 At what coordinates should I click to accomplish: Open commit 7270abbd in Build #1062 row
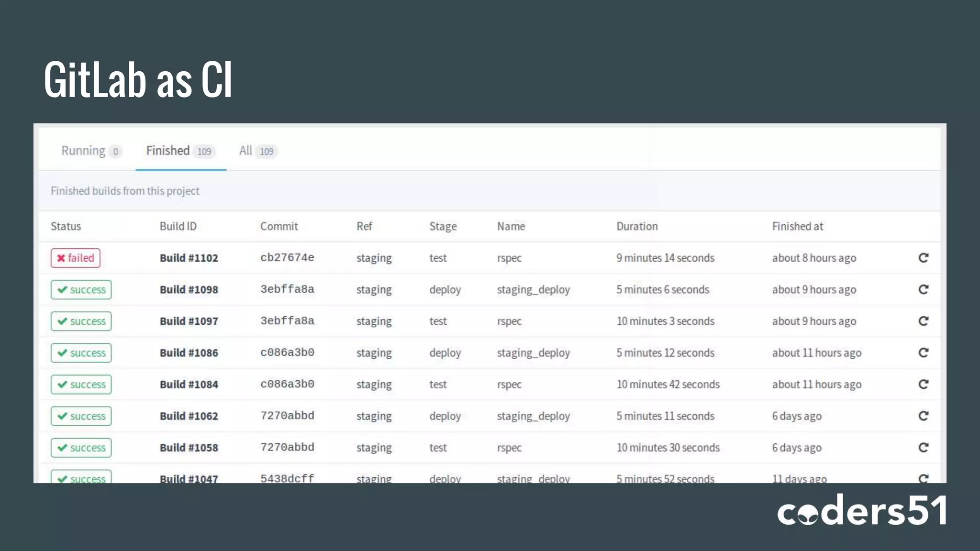point(287,415)
